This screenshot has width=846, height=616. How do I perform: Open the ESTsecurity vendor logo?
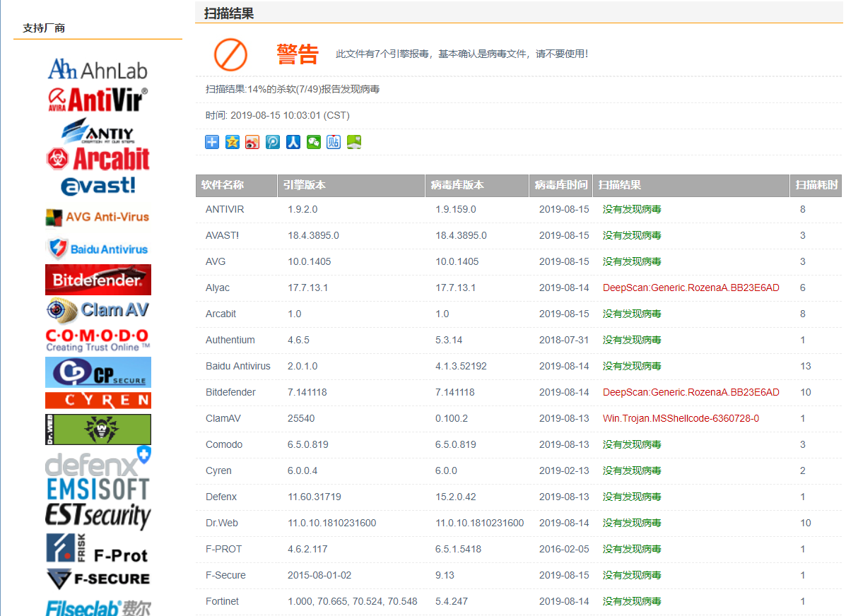[98, 516]
